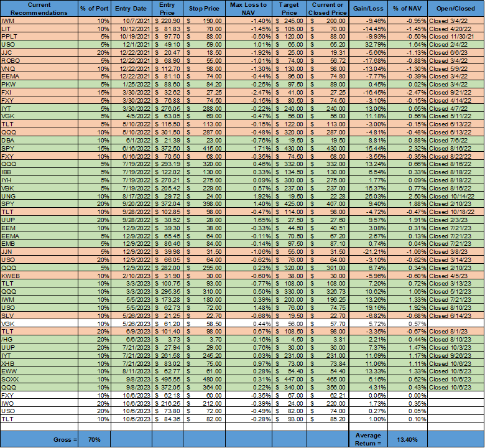Click the 415.00 stop price cell
The height and width of the screenshot is (448, 485).
click(x=204, y=148)
